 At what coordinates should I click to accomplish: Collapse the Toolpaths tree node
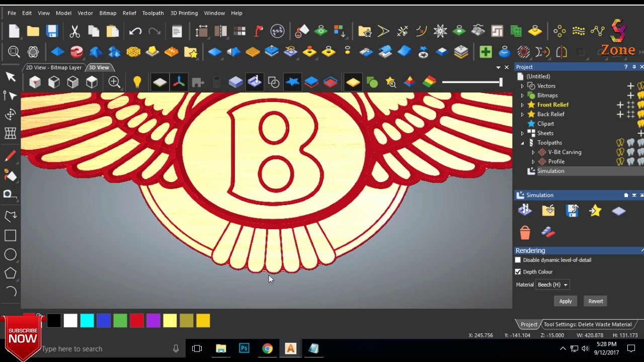tap(522, 143)
